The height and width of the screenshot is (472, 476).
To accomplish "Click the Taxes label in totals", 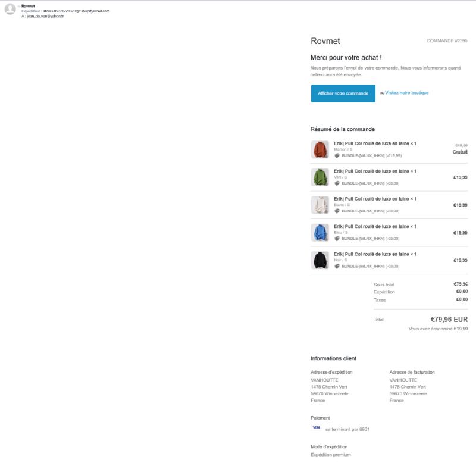I will pyautogui.click(x=380, y=300).
